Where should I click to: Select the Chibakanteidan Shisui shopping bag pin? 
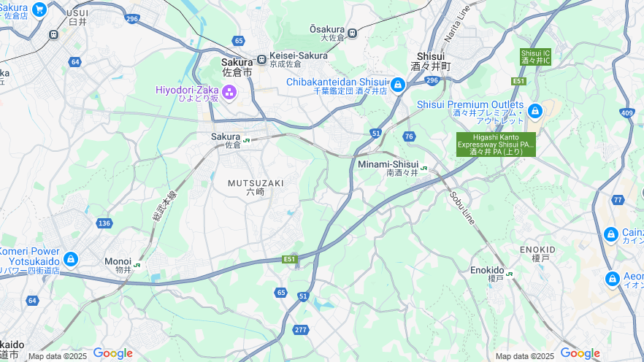(397, 85)
